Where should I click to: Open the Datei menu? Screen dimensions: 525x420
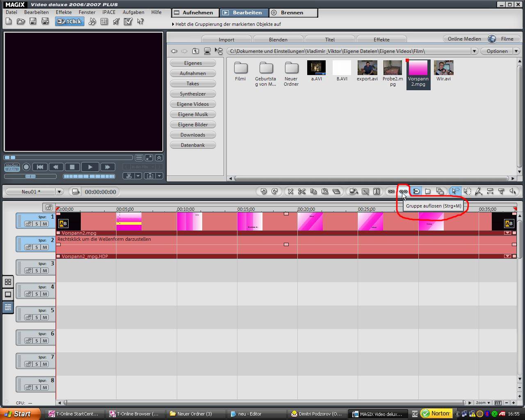tap(11, 12)
